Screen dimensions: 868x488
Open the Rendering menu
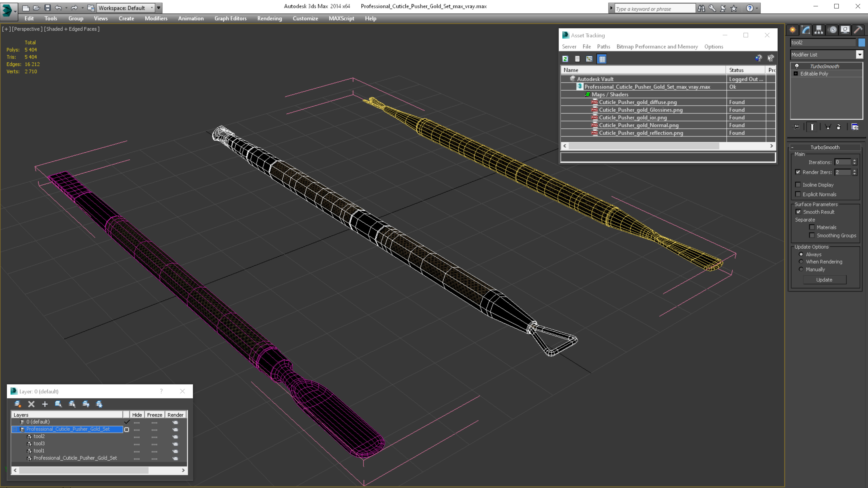click(269, 18)
